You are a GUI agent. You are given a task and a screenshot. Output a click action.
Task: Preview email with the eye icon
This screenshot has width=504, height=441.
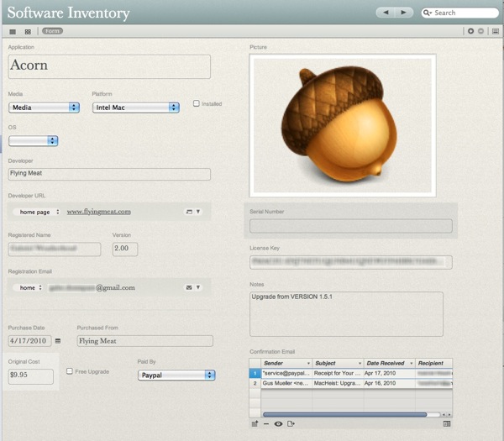(278, 423)
